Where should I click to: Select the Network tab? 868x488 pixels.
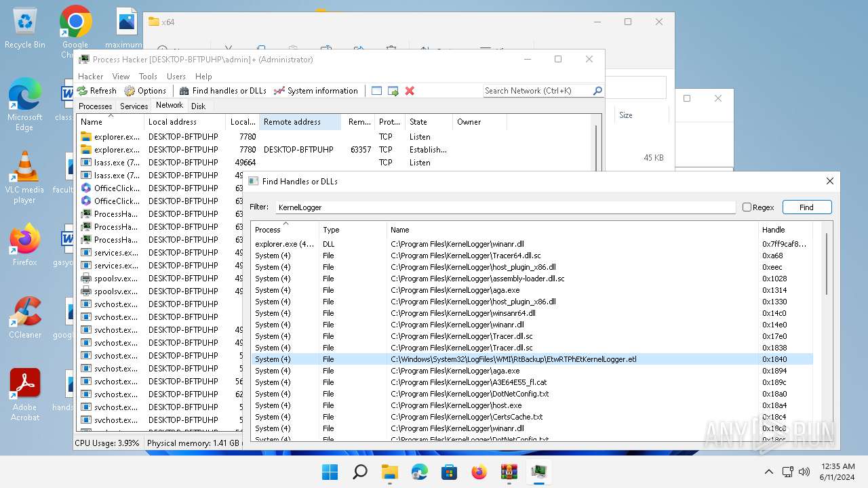[170, 105]
